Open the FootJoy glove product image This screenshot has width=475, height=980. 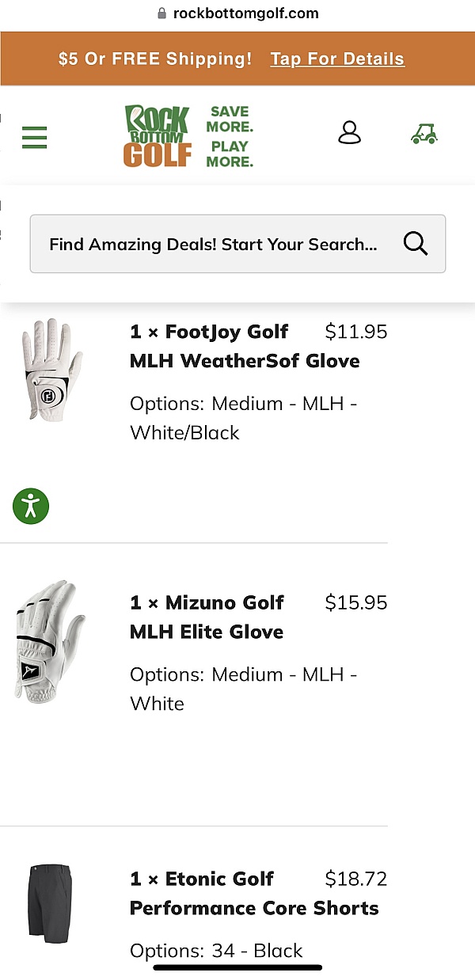(51, 370)
